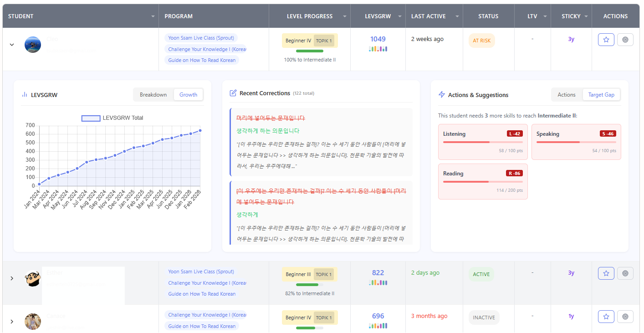Star the student with score 822
The width and height of the screenshot is (644, 333).
coord(606,273)
